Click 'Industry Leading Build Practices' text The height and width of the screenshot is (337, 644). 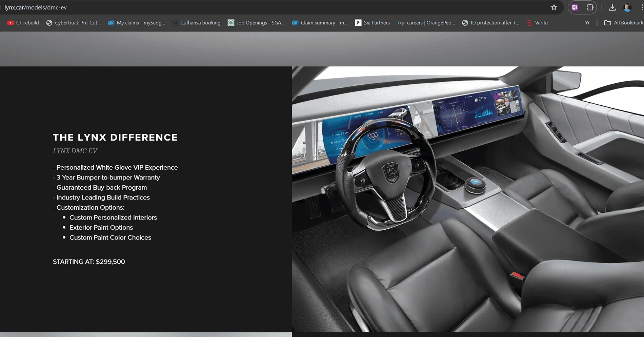coord(103,197)
